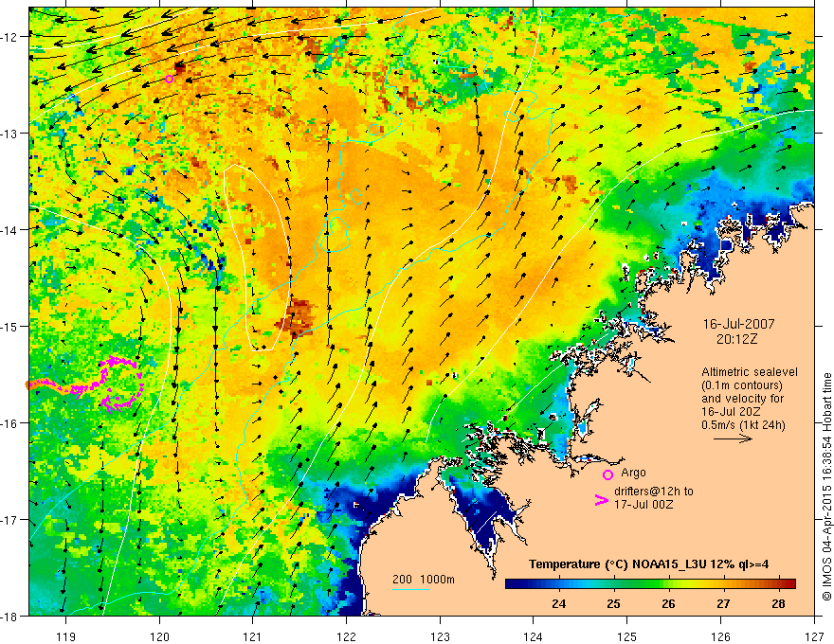Click the 124 longitude axis label
834x644 pixels.
coord(534,636)
